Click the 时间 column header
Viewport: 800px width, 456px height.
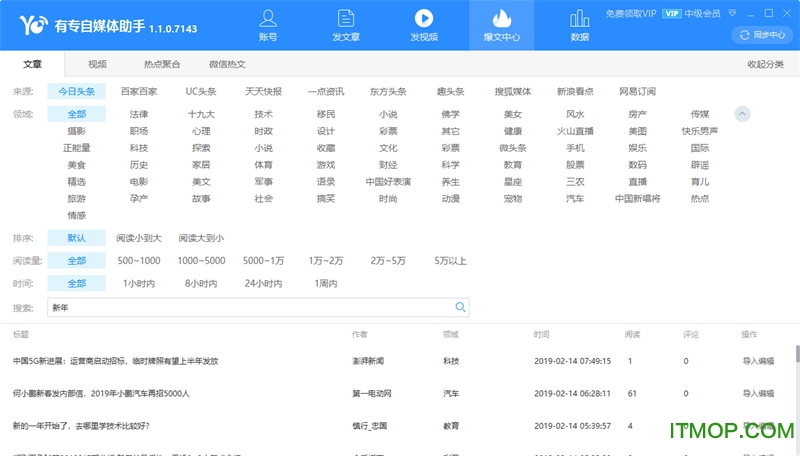tap(541, 334)
